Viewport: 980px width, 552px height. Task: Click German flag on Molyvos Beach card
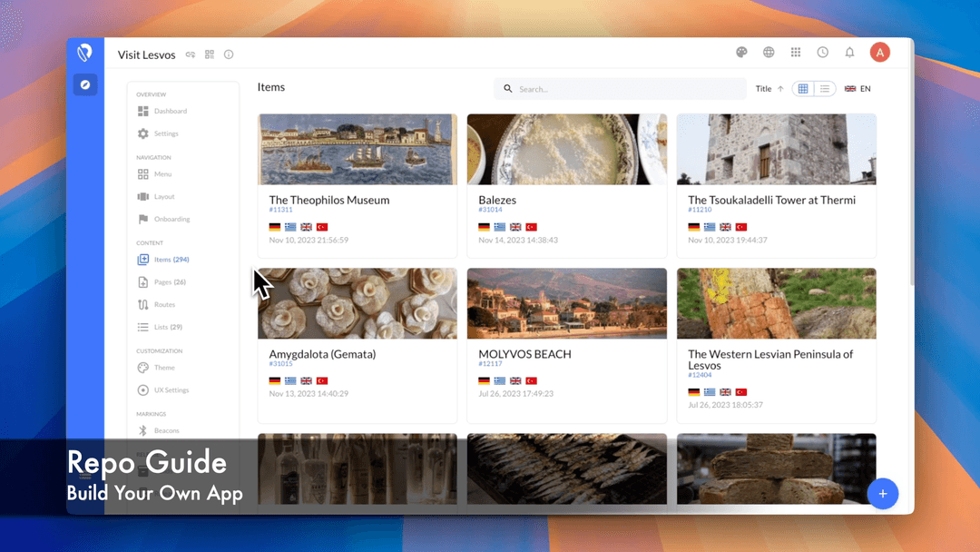coord(484,380)
